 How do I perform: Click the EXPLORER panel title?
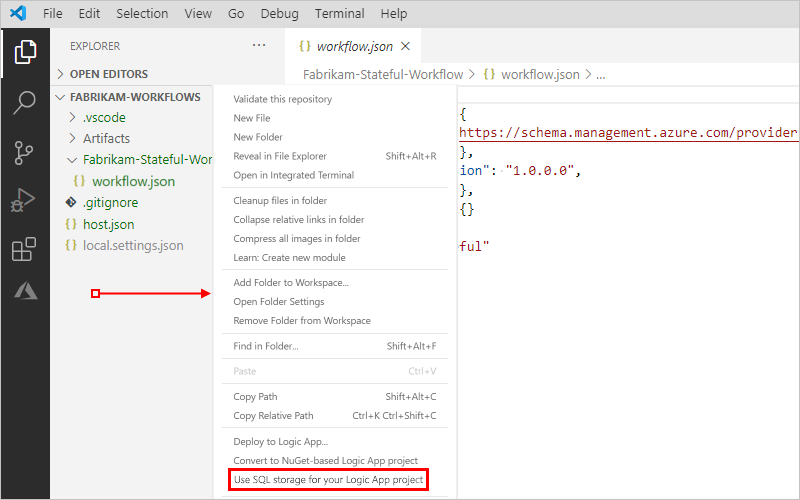(x=95, y=46)
